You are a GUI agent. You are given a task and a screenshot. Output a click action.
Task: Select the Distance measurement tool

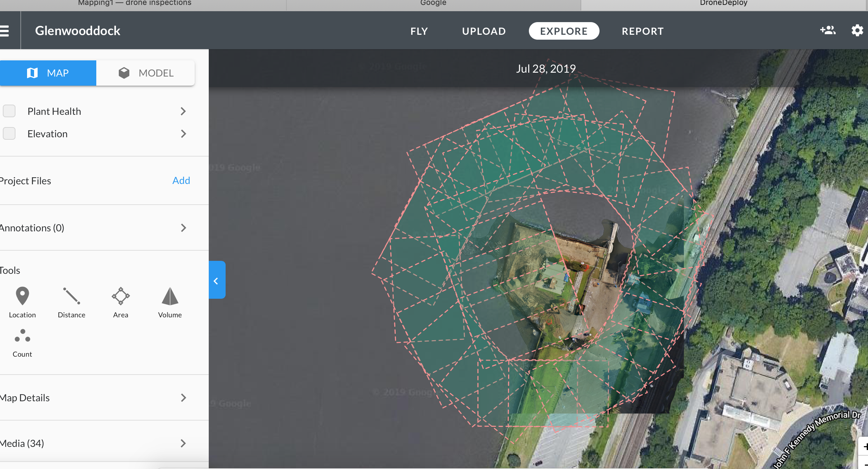point(71,302)
